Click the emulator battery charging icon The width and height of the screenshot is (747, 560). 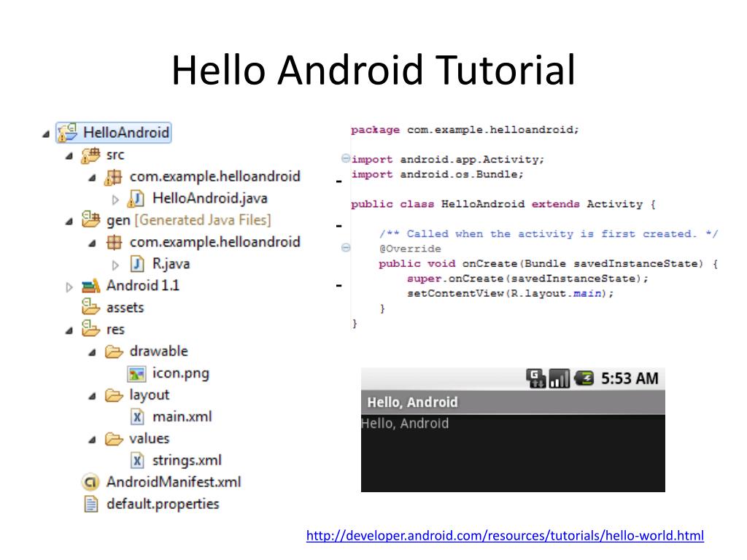coord(584,378)
